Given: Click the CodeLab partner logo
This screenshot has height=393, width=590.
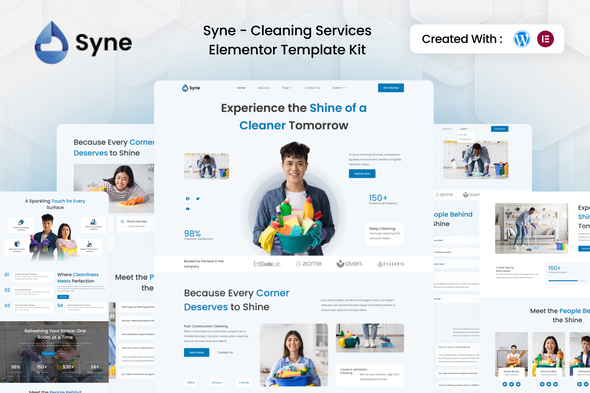Looking at the screenshot, I should [267, 264].
